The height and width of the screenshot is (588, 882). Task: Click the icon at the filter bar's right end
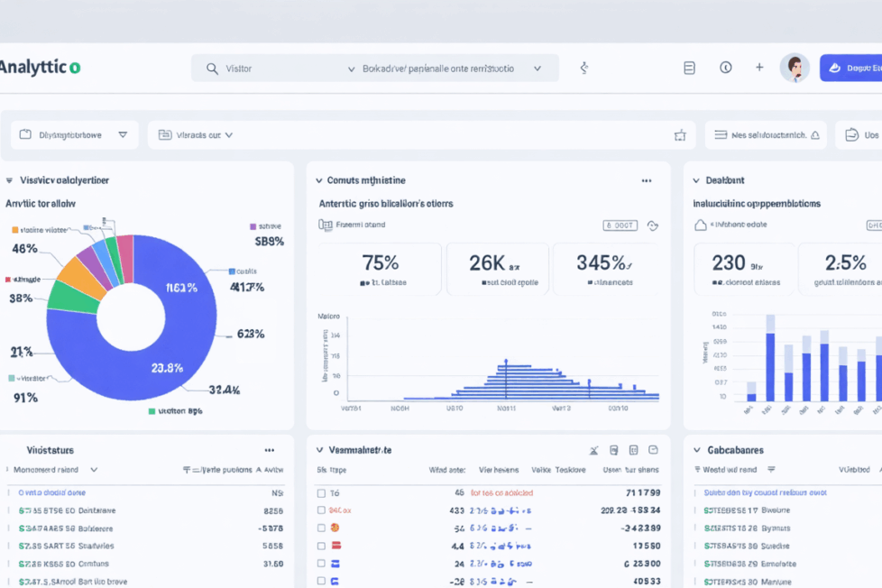680,135
